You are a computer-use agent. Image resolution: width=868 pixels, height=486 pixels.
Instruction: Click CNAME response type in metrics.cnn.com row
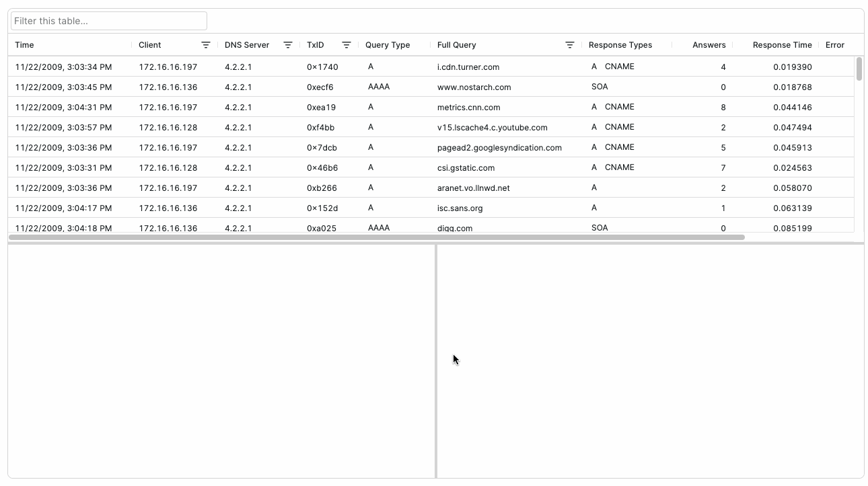click(x=620, y=107)
